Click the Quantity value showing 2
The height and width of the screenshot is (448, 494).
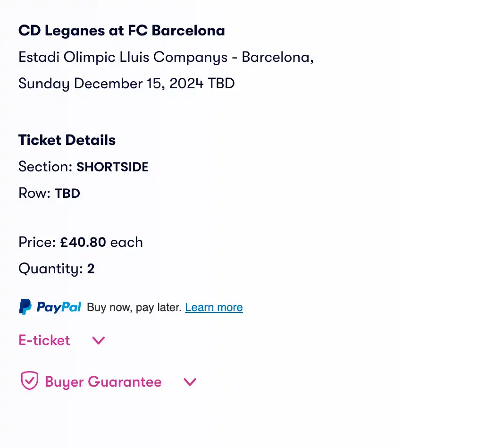pos(90,268)
